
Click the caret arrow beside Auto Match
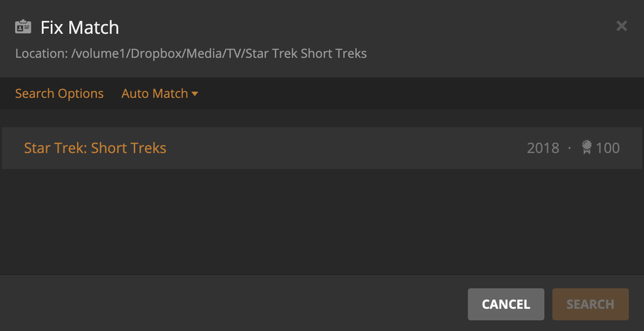click(x=195, y=94)
